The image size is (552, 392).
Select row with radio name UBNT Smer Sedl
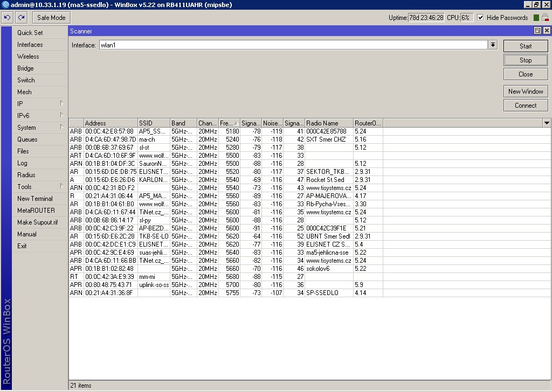310,236
